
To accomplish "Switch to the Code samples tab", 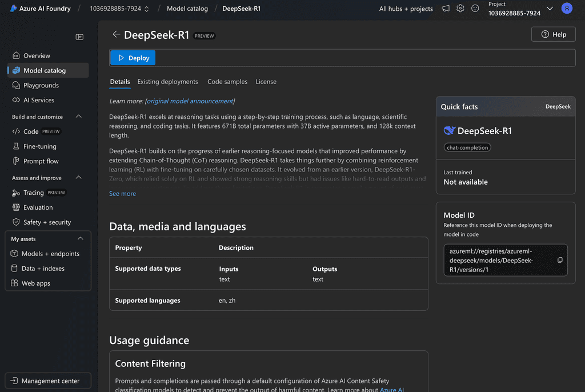I will tap(227, 81).
